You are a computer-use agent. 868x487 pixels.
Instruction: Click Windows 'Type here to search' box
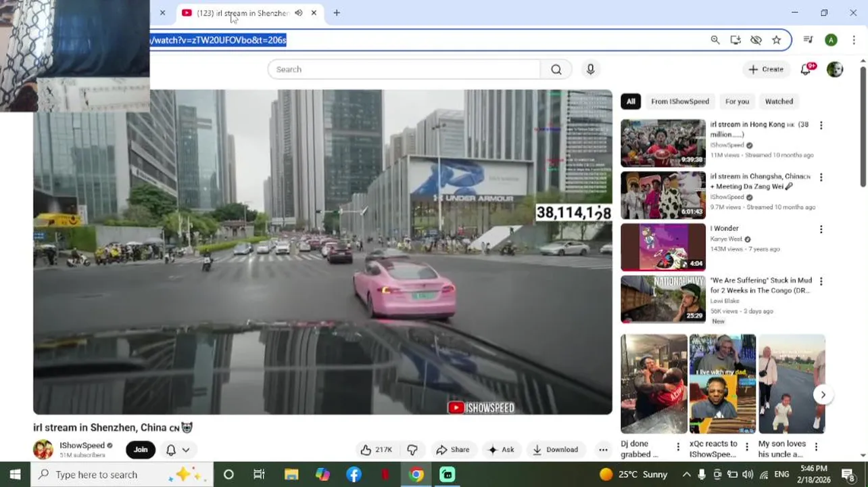point(122,474)
